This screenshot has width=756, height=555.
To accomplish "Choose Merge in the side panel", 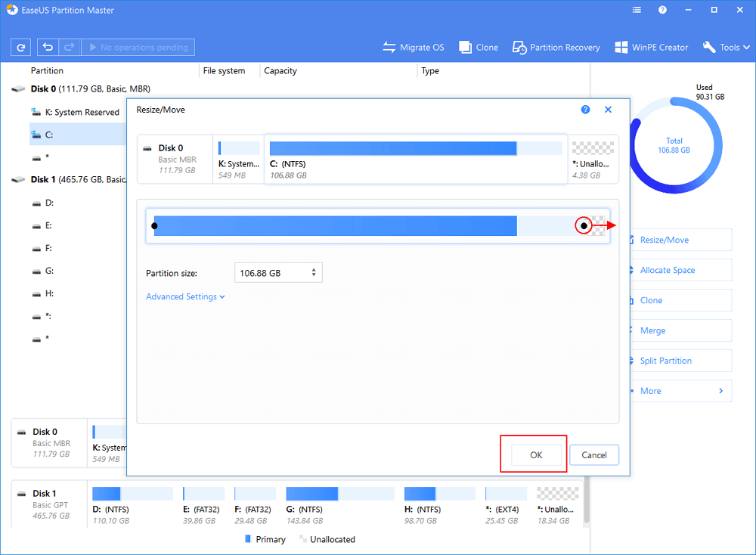I will pyautogui.click(x=680, y=330).
